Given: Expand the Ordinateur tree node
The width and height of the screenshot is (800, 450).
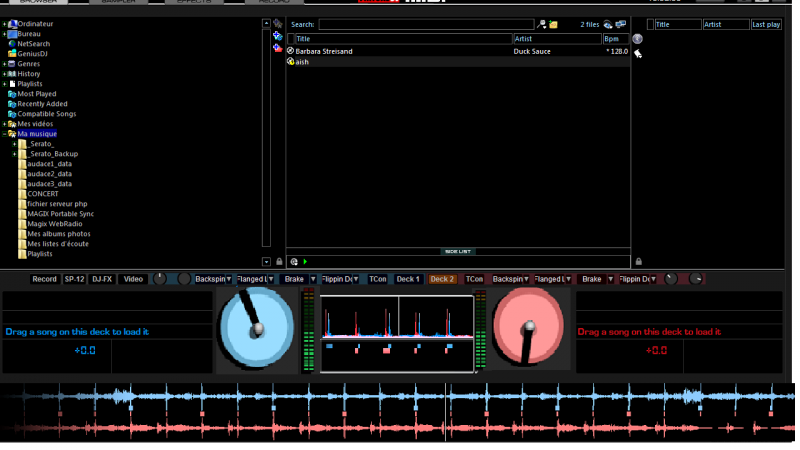Looking at the screenshot, I should click(x=5, y=24).
